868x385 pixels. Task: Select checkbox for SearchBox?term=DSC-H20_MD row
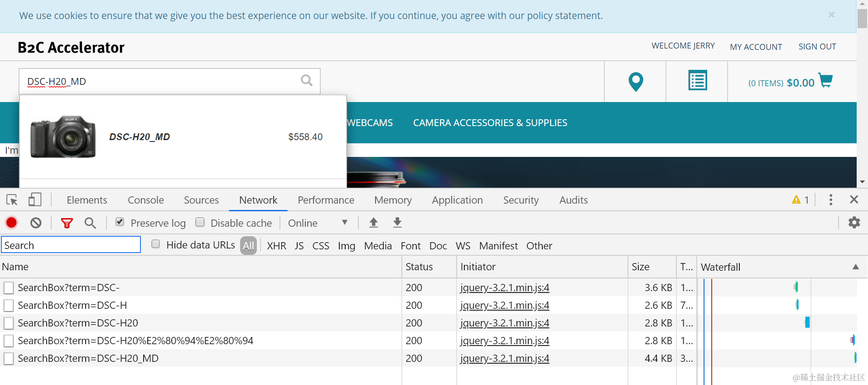[9, 358]
